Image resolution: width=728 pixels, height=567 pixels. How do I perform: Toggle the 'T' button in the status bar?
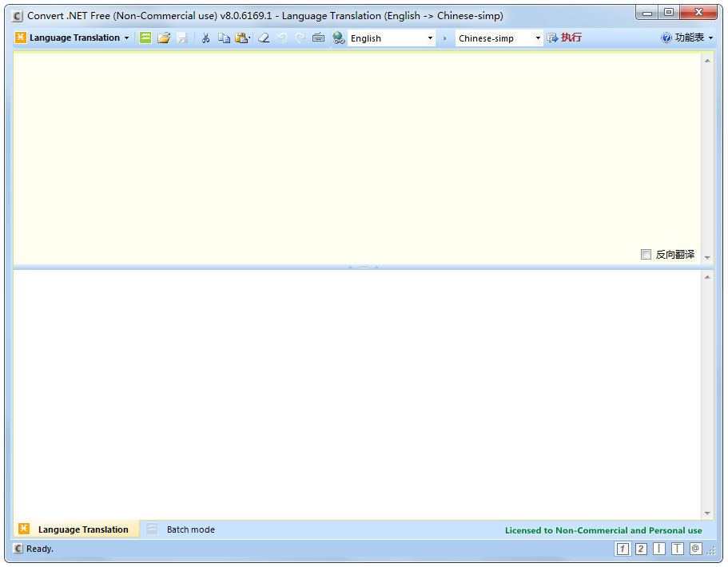pos(677,549)
